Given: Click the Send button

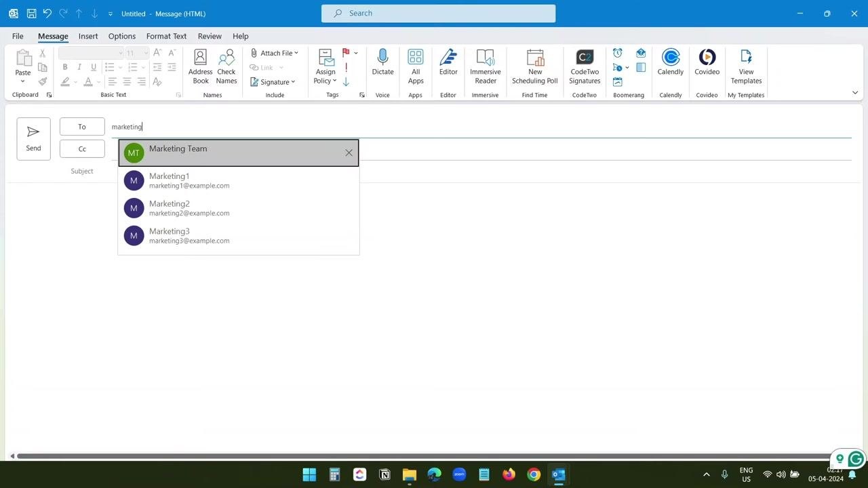Looking at the screenshot, I should [33, 139].
